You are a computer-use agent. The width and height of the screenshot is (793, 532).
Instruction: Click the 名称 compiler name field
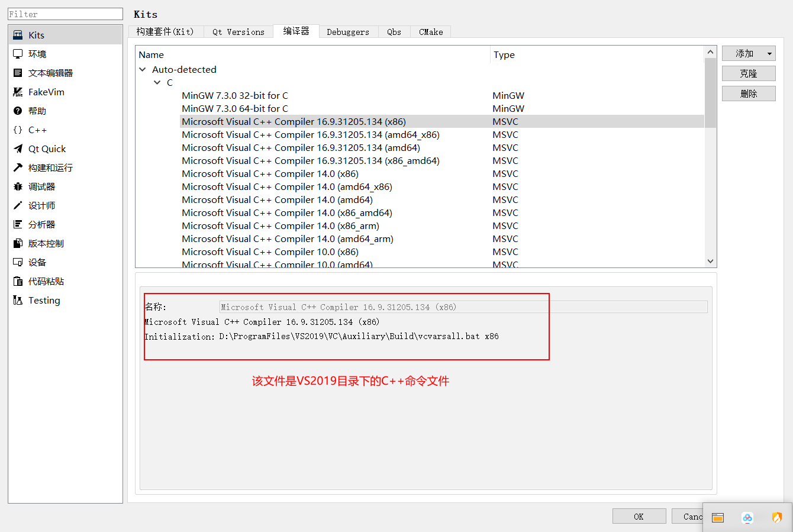(463, 307)
